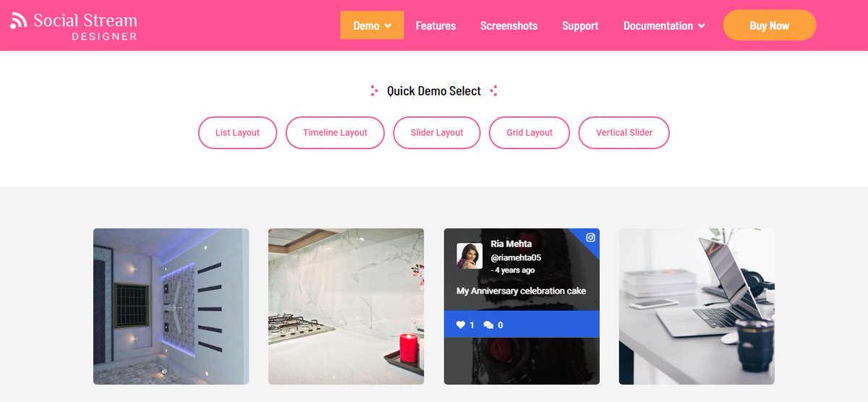Click the comments bubble icon on the cake post
This screenshot has width=868, height=402.
[488, 325]
